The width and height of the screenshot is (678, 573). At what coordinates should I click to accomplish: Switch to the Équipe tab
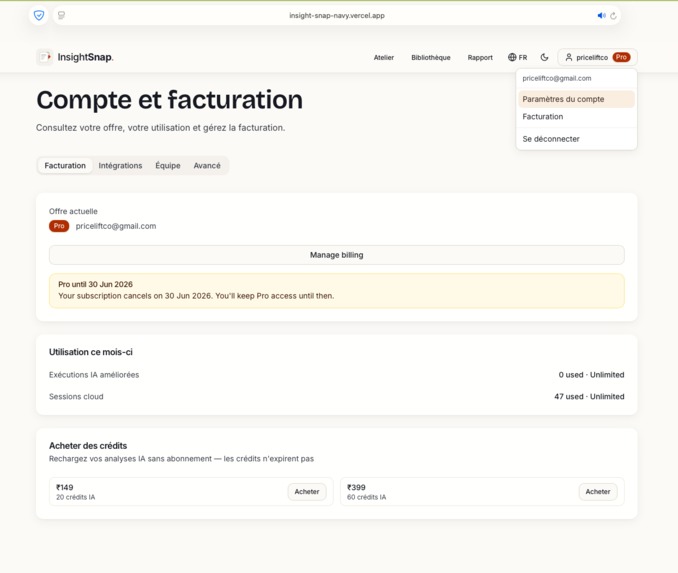(168, 166)
